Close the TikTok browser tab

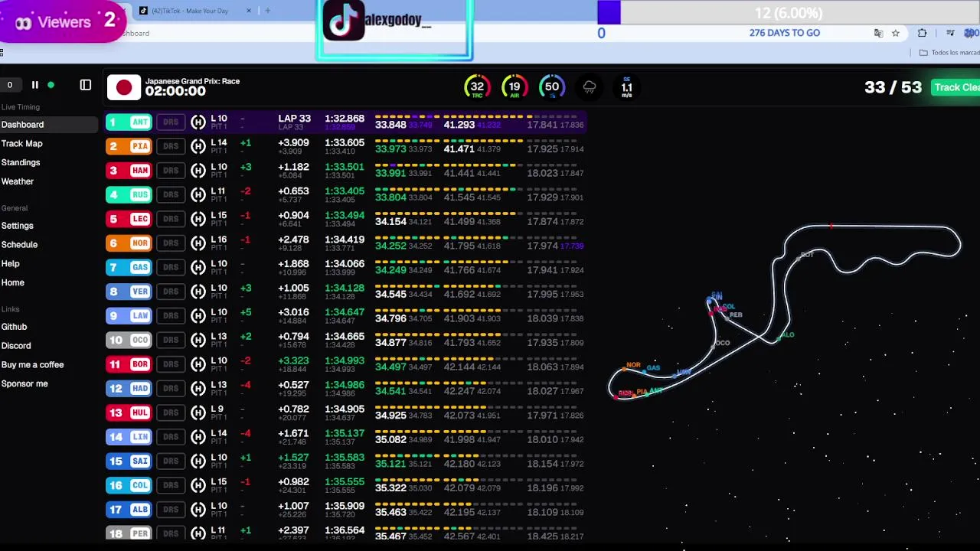(249, 11)
